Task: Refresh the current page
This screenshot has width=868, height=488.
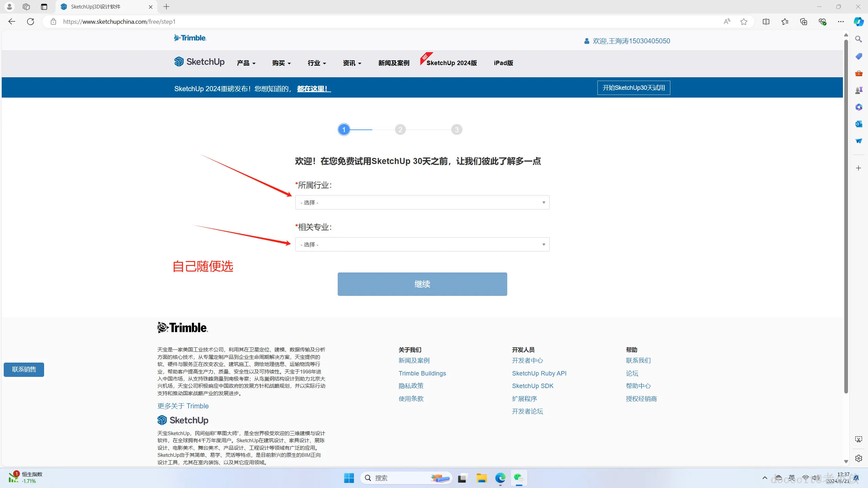Action: click(31, 21)
